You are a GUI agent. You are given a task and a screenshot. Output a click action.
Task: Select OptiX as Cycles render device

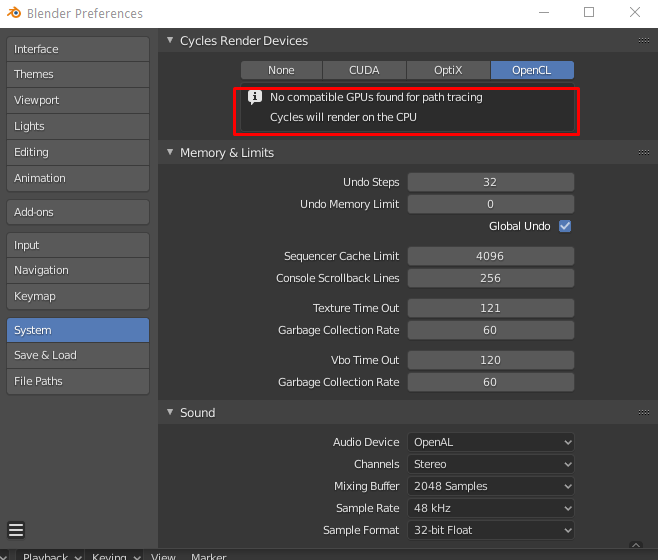[448, 70]
